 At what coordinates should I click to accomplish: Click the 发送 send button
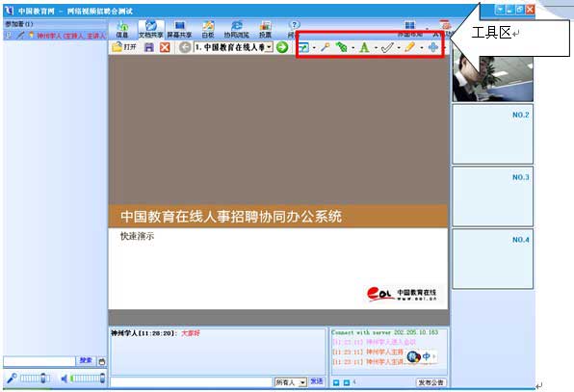coord(317,381)
